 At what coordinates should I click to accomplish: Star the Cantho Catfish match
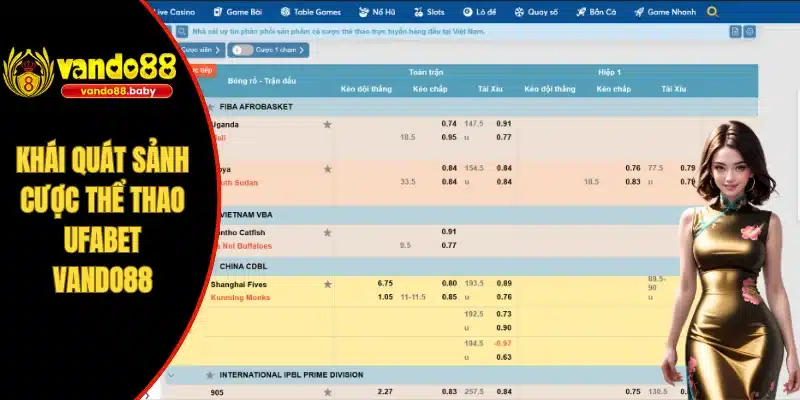click(328, 233)
